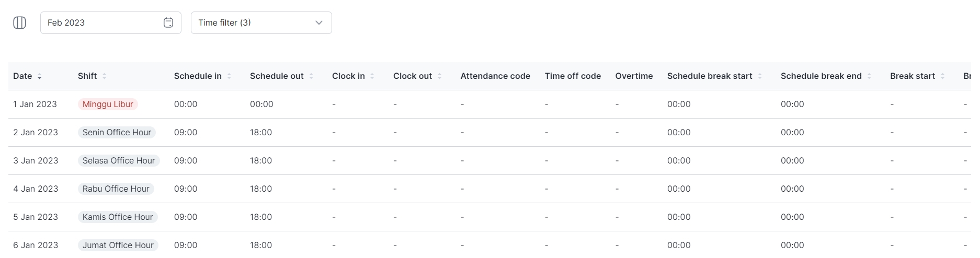The width and height of the screenshot is (980, 258).
Task: Click the Attendance code column header
Action: pyautogui.click(x=495, y=76)
